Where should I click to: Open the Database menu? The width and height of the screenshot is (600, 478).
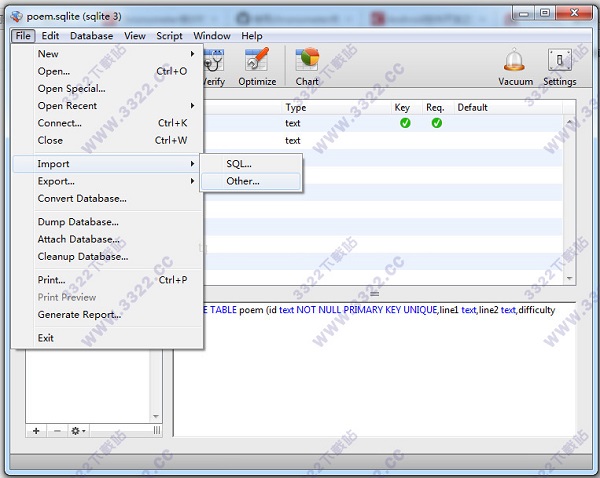[91, 36]
